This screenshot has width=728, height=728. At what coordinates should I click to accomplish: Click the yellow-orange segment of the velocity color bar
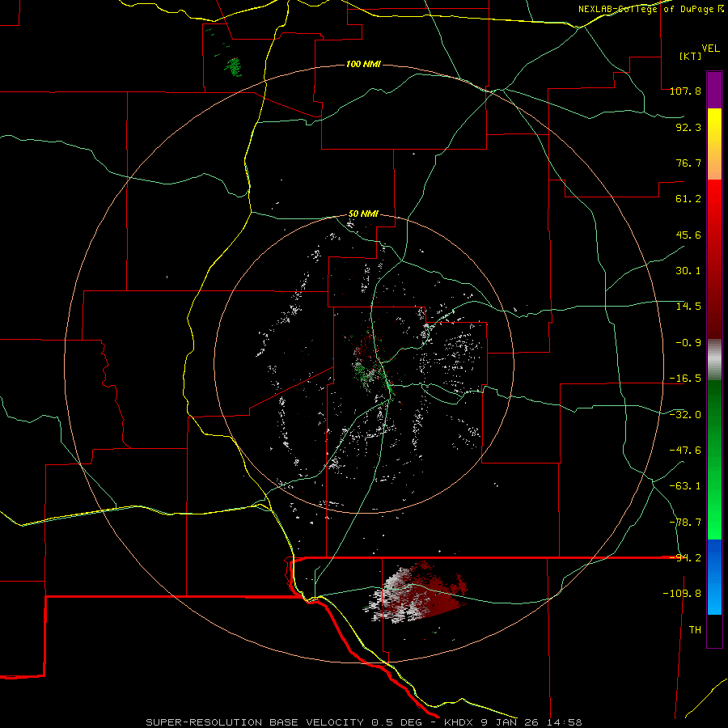[714, 144]
